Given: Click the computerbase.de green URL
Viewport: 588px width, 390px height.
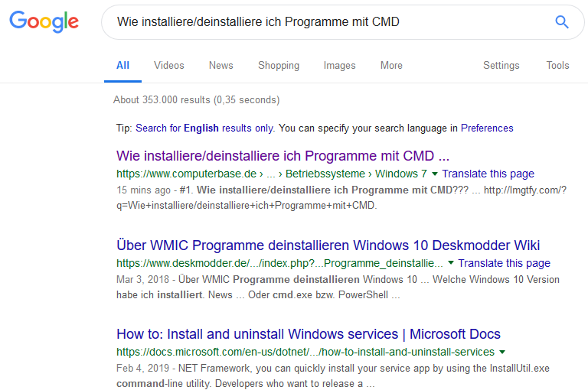Looking at the screenshot, I should coord(272,174).
